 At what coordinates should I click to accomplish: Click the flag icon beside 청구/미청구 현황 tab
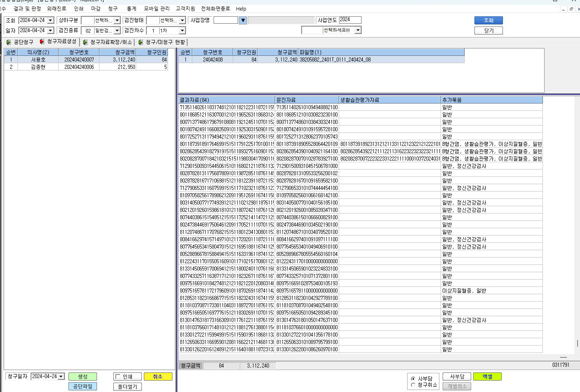141,42
